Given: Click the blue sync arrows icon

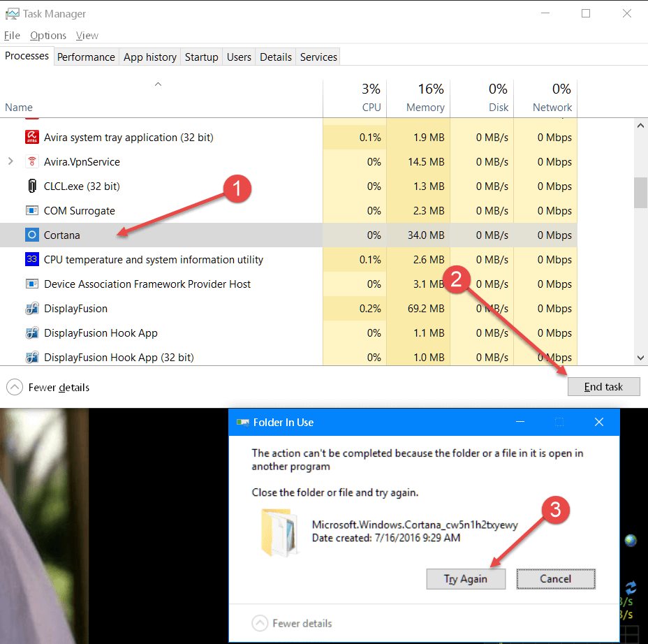Looking at the screenshot, I should coord(631,587).
